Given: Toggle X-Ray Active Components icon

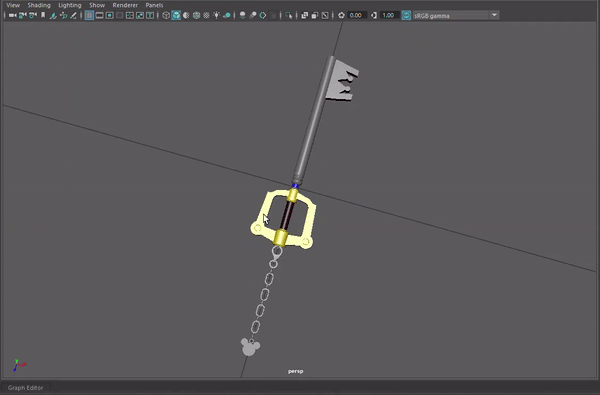Looking at the screenshot, I should (x=315, y=15).
